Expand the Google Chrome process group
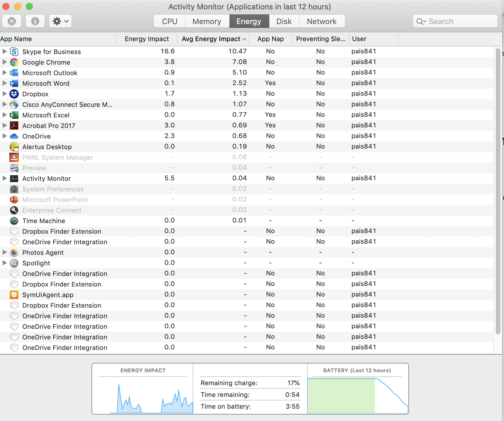The width and height of the screenshot is (504, 421). [x=4, y=62]
